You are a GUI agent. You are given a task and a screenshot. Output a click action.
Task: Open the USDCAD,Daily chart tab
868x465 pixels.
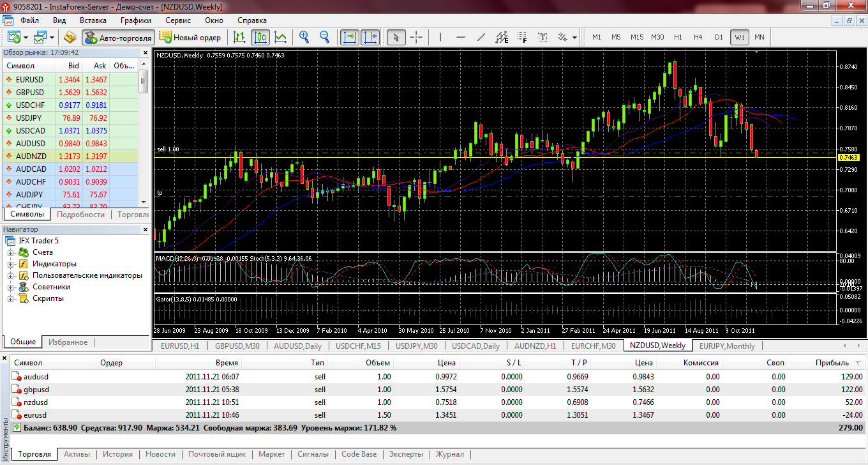(x=475, y=346)
